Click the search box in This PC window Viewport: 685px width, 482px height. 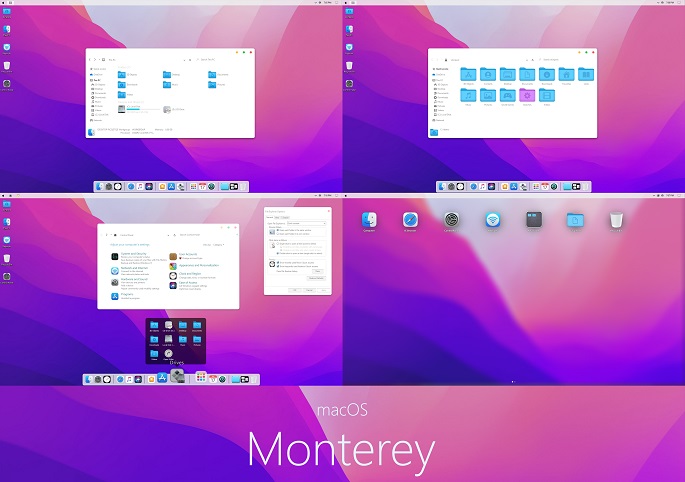point(224,59)
